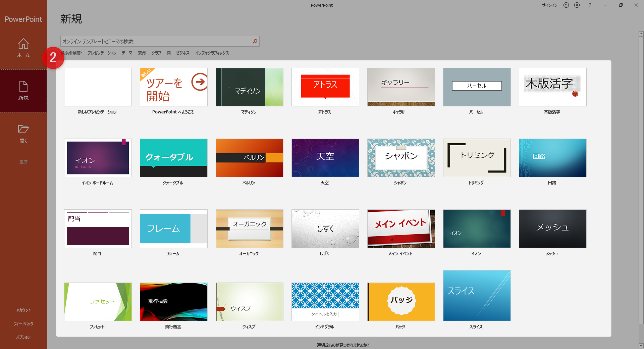Open the help question mark icon
The width and height of the screenshot is (644, 349).
coord(590,5)
